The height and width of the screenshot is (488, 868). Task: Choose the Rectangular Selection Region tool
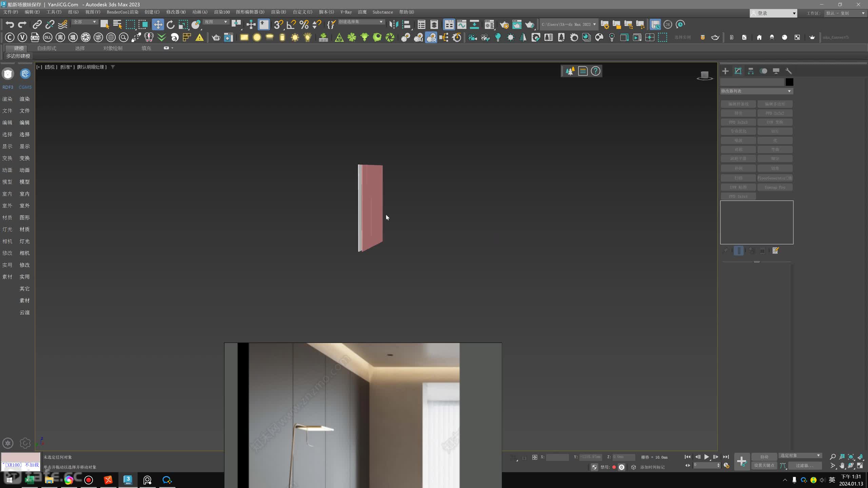pos(130,24)
